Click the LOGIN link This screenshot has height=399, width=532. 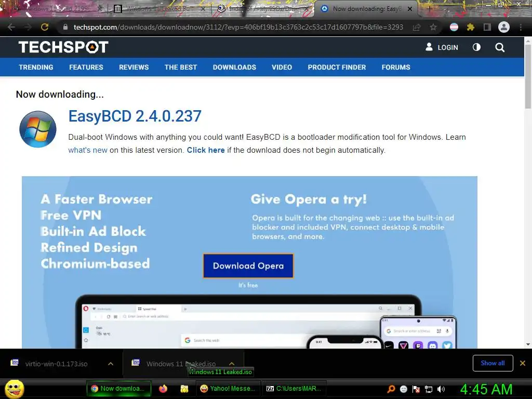(x=448, y=47)
